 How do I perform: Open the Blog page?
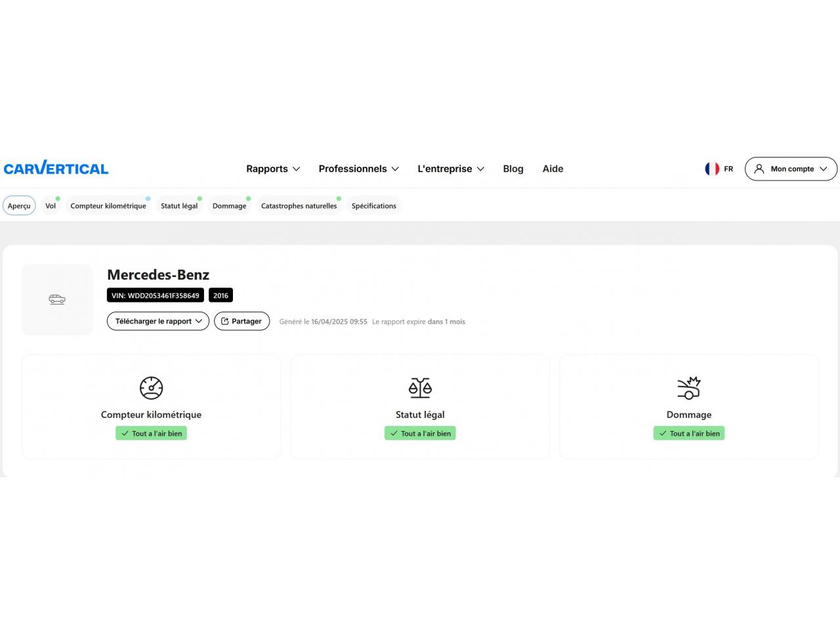coord(513,169)
